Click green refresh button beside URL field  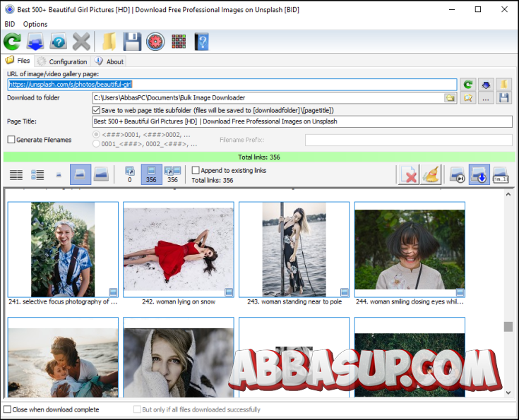pyautogui.click(x=468, y=85)
